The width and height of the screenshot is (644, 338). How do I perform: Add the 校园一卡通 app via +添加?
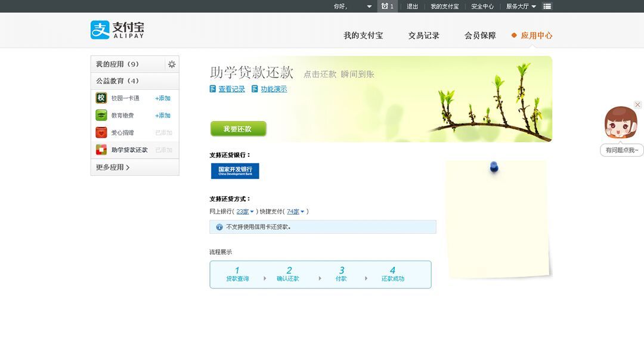coord(163,98)
